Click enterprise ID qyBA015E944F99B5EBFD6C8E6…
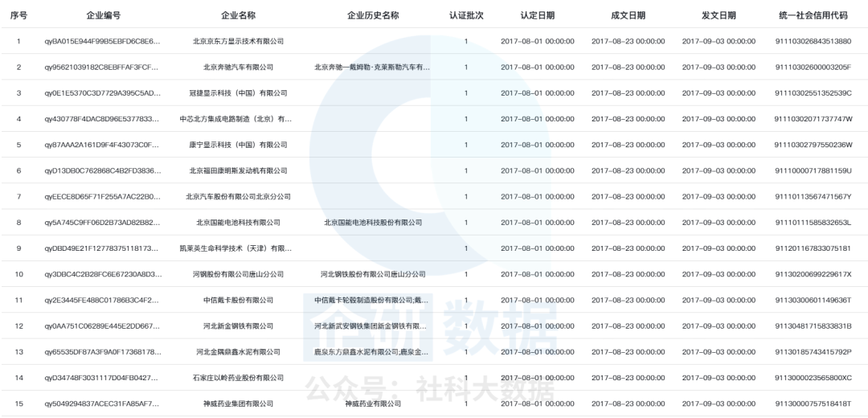Image resolution: width=868 pixels, height=418 pixels. 104,42
